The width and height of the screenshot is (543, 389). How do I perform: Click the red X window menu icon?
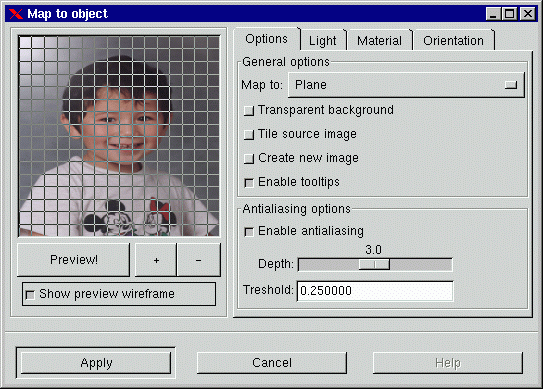click(x=16, y=14)
